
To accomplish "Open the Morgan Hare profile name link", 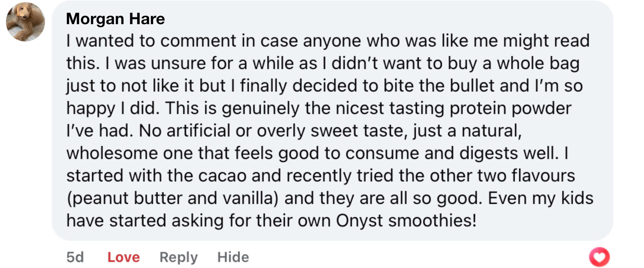I will [x=115, y=19].
